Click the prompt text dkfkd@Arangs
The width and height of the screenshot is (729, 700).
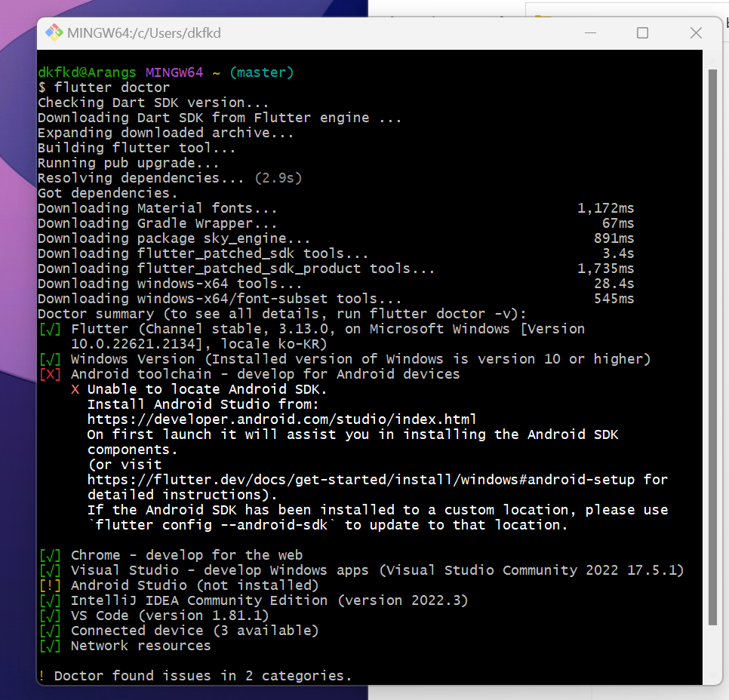(x=87, y=72)
